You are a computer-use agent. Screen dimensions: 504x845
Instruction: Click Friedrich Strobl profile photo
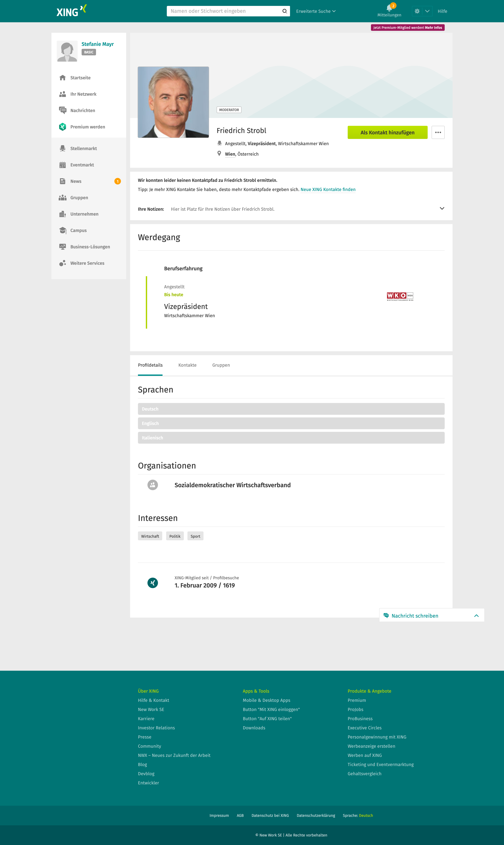pos(173,102)
